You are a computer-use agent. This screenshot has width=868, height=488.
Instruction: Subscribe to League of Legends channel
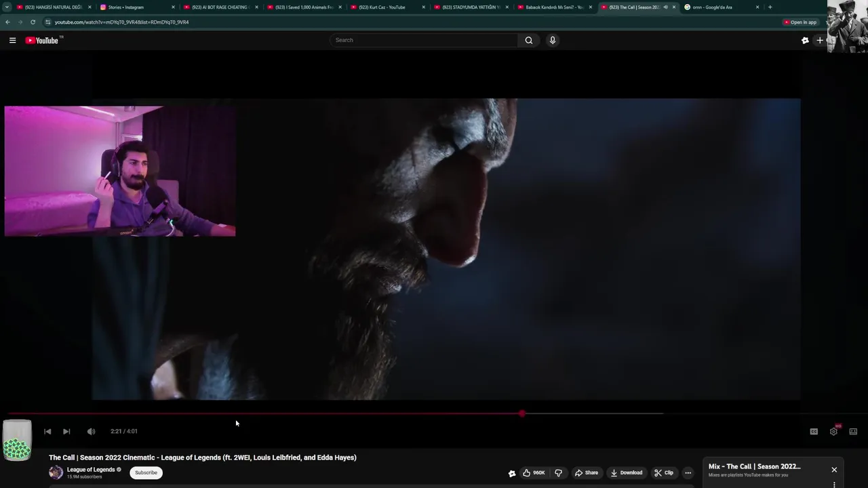pos(146,472)
